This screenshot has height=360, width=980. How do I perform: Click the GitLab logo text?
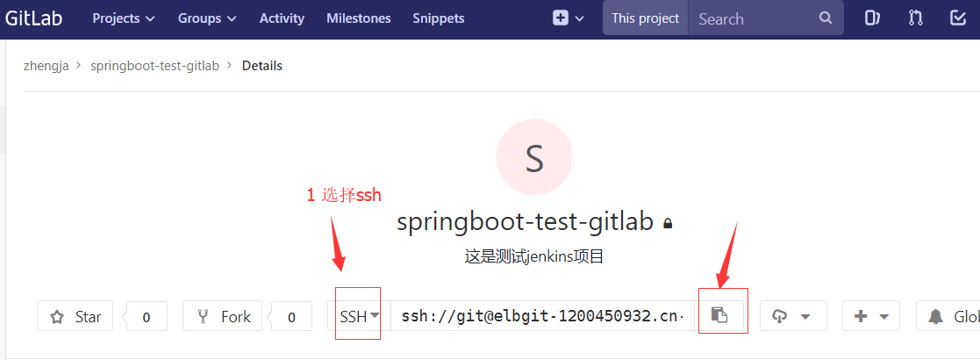(33, 18)
